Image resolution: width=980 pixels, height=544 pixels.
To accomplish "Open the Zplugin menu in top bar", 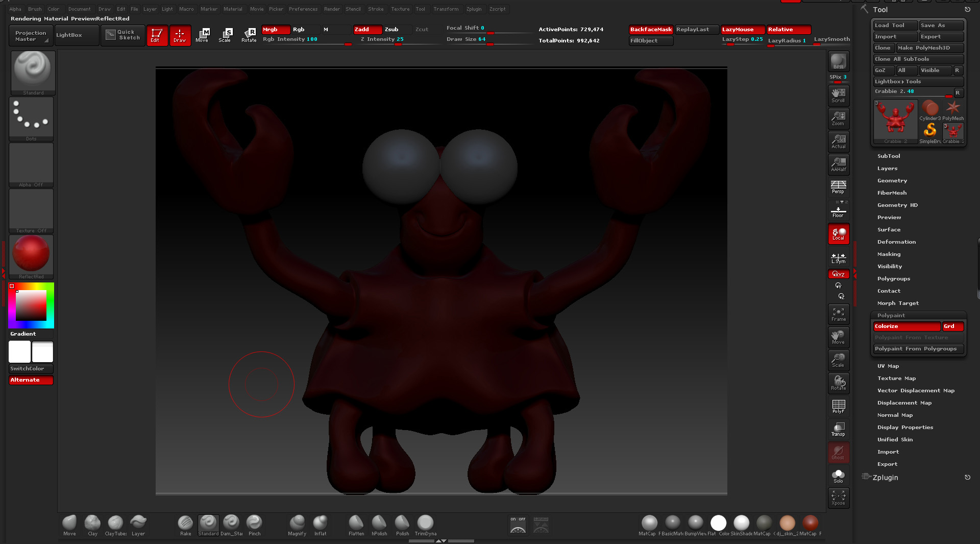I will pos(474,9).
